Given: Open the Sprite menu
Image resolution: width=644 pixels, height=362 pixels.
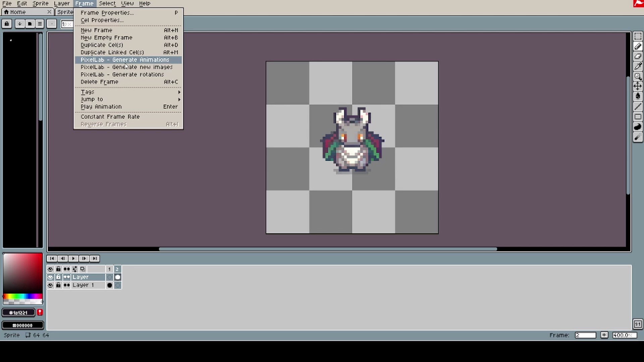Looking at the screenshot, I should (40, 3).
